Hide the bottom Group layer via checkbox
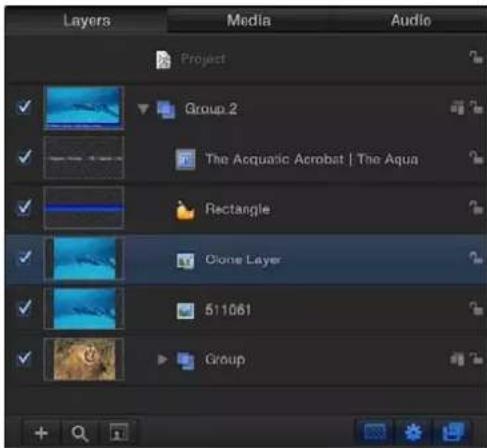Viewport: 487px width, 448px height. pyautogui.click(x=24, y=358)
